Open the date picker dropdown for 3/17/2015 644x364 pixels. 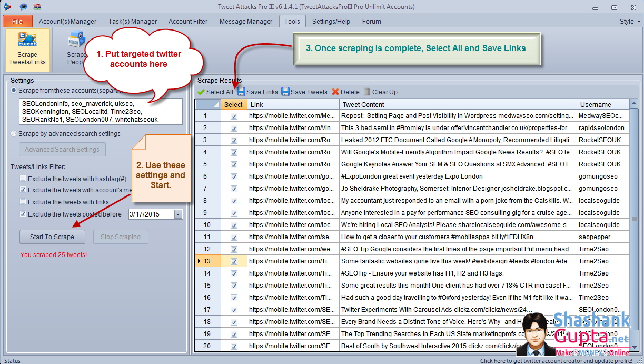[178, 214]
